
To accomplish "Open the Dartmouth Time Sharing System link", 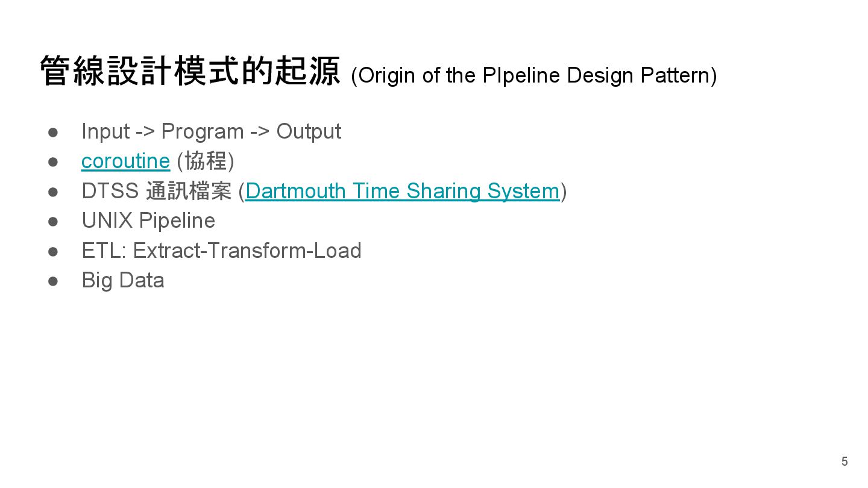I will pyautogui.click(x=402, y=191).
